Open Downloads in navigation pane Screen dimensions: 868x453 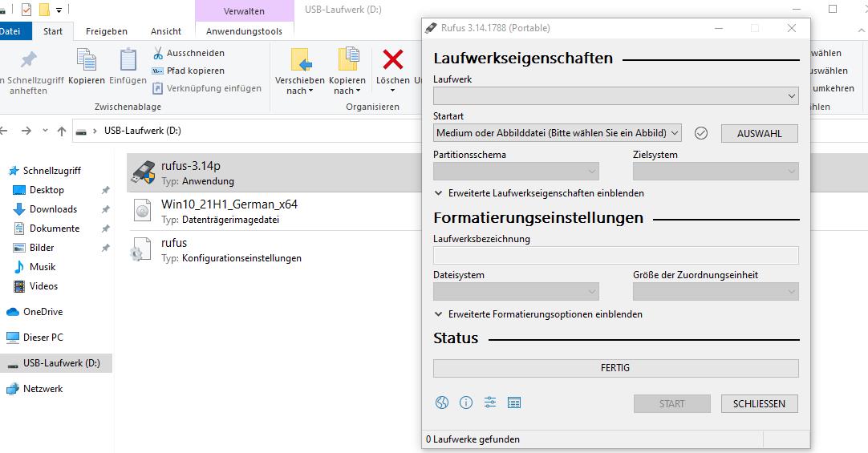pos(53,209)
